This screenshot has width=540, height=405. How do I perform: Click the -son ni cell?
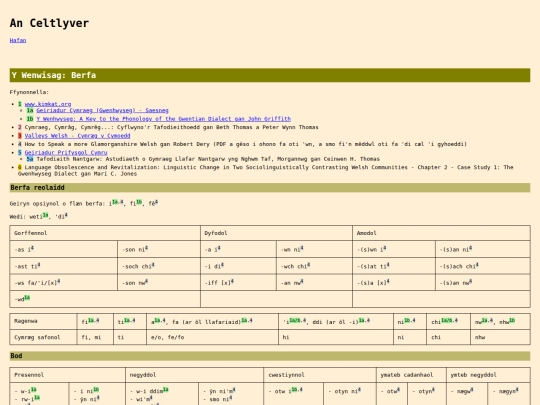(159, 249)
